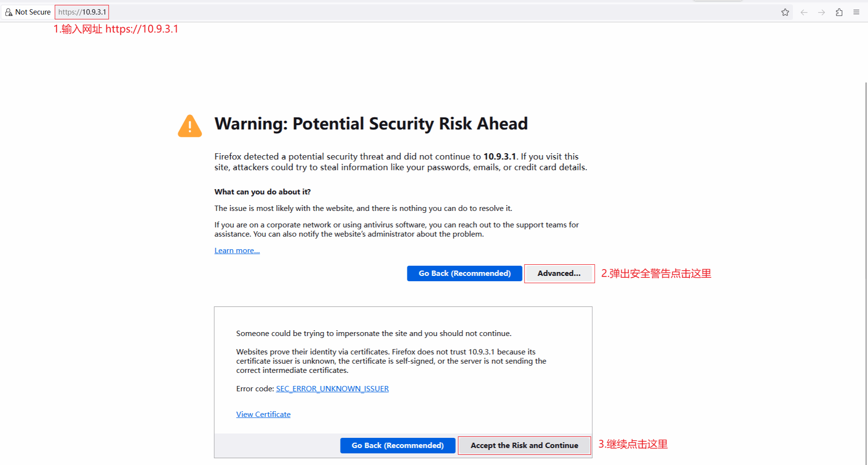Open the Extensions puzzle-piece icon
Viewport: 868px width, 465px height.
pos(839,12)
